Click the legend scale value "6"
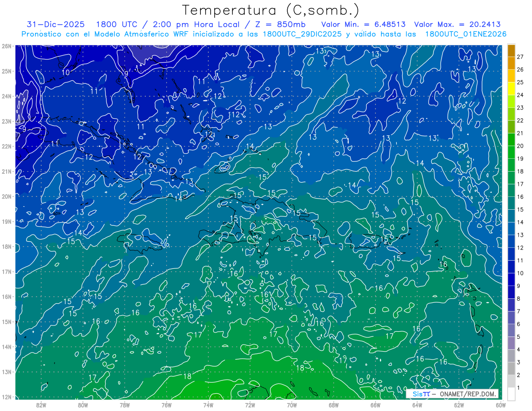532x411 pixels. (x=519, y=324)
